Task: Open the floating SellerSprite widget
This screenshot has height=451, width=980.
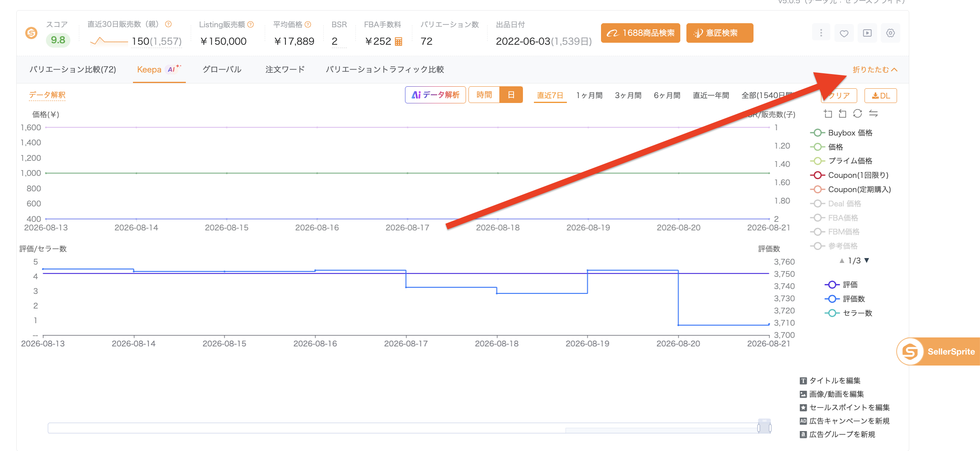Action: coord(938,352)
